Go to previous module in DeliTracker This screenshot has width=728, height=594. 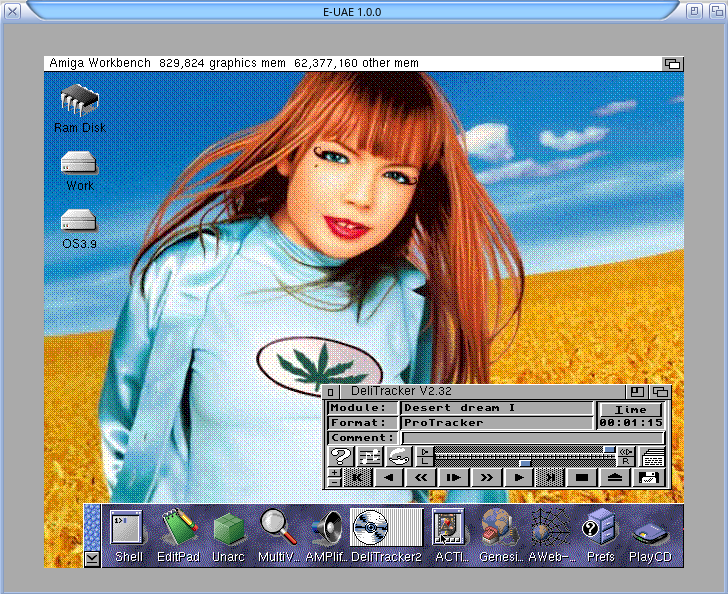tap(357, 477)
